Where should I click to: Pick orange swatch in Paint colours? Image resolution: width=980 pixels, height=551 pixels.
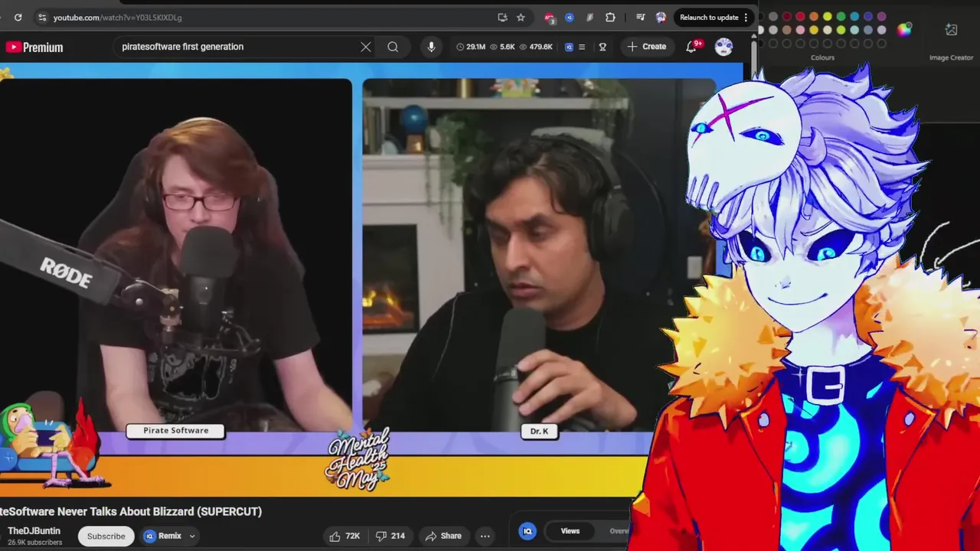tap(814, 17)
